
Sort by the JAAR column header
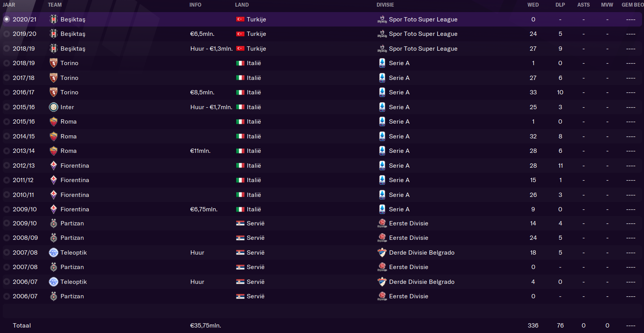(x=9, y=5)
